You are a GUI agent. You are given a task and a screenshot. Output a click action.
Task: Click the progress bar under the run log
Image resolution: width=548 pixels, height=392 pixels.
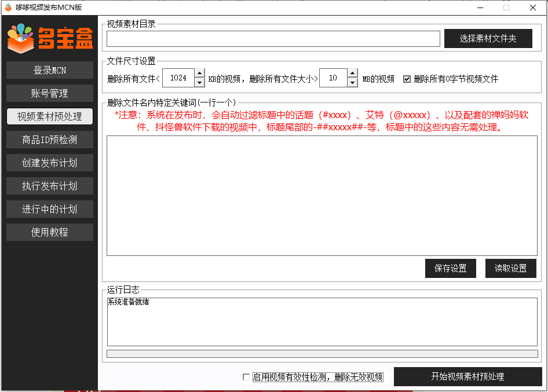click(322, 354)
